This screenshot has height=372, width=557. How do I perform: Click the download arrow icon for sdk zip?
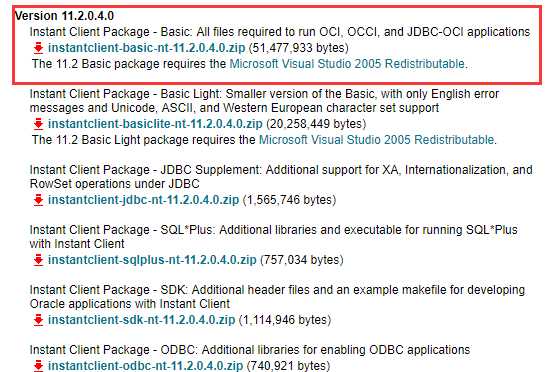point(38,320)
